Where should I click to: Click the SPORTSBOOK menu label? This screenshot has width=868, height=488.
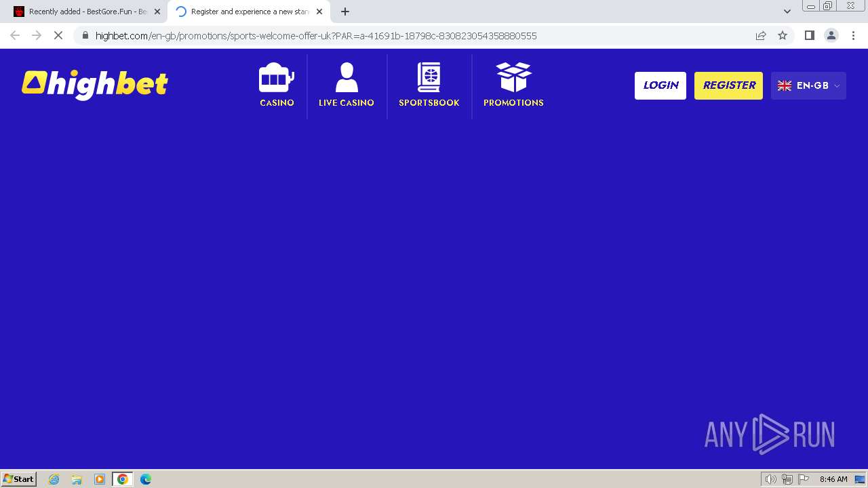(x=429, y=103)
